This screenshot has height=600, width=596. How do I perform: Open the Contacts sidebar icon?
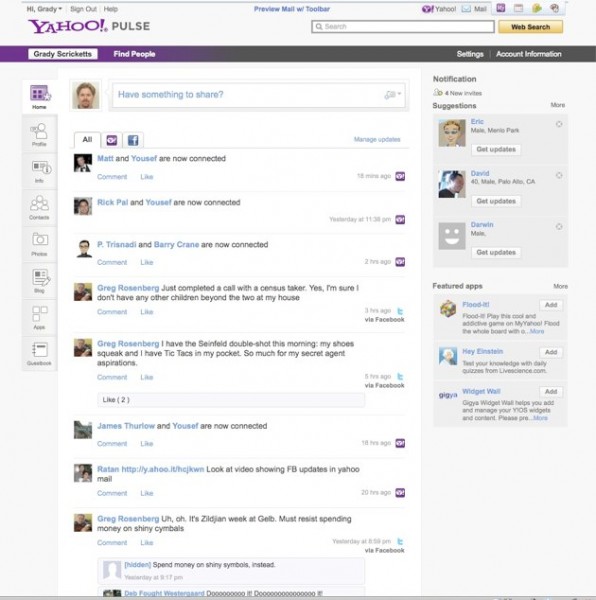point(39,207)
